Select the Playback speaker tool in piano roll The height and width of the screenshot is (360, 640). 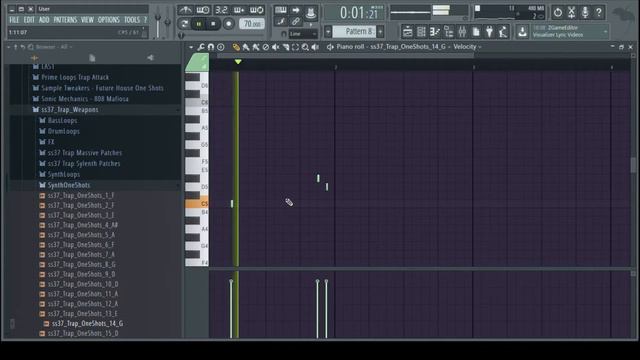click(315, 47)
